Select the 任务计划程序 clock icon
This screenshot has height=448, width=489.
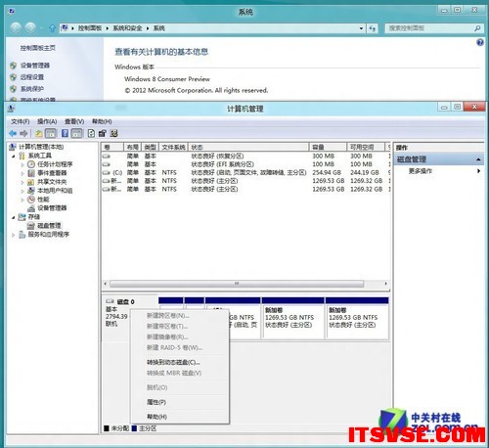(31, 164)
